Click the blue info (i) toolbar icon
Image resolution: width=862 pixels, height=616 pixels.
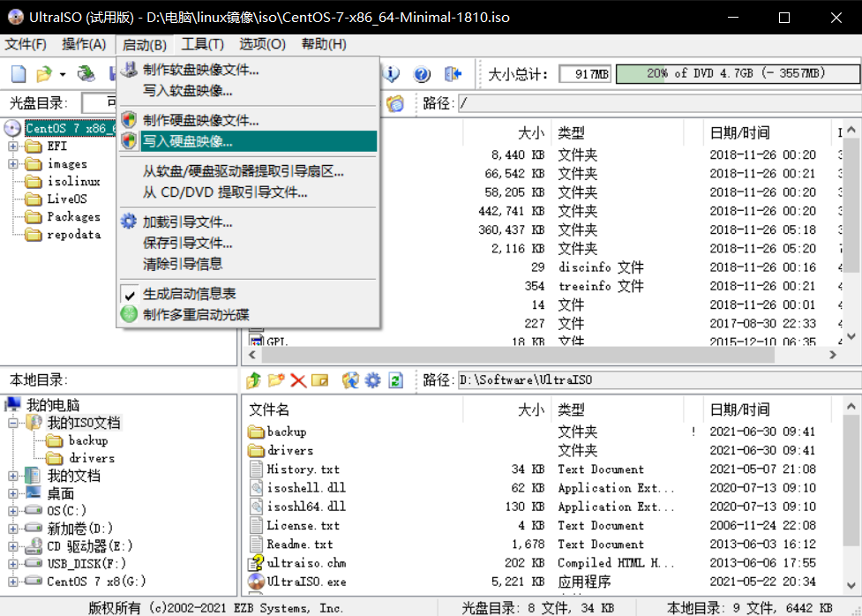[391, 74]
